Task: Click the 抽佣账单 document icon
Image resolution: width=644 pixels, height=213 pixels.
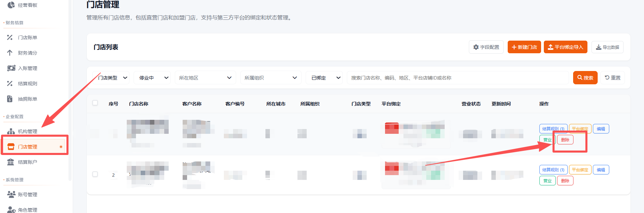Action: click(10, 99)
